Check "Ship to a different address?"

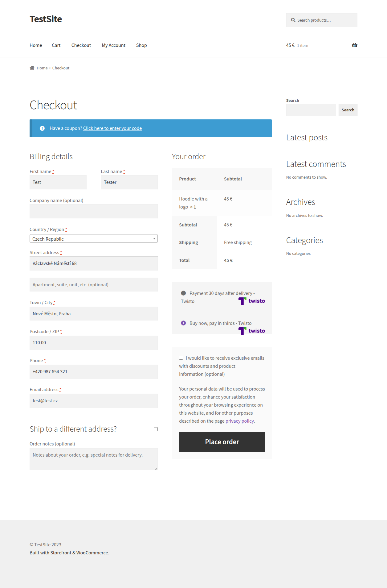coord(156,429)
